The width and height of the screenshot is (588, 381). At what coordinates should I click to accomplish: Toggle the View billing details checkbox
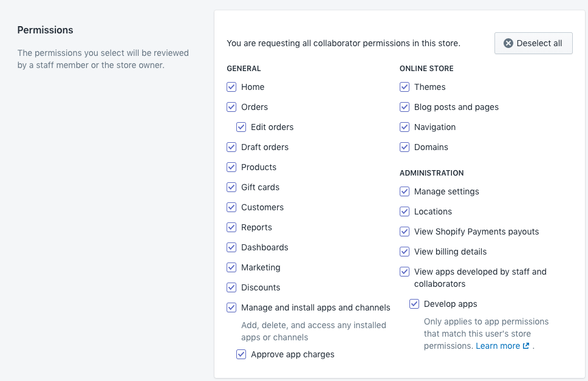[x=405, y=252]
